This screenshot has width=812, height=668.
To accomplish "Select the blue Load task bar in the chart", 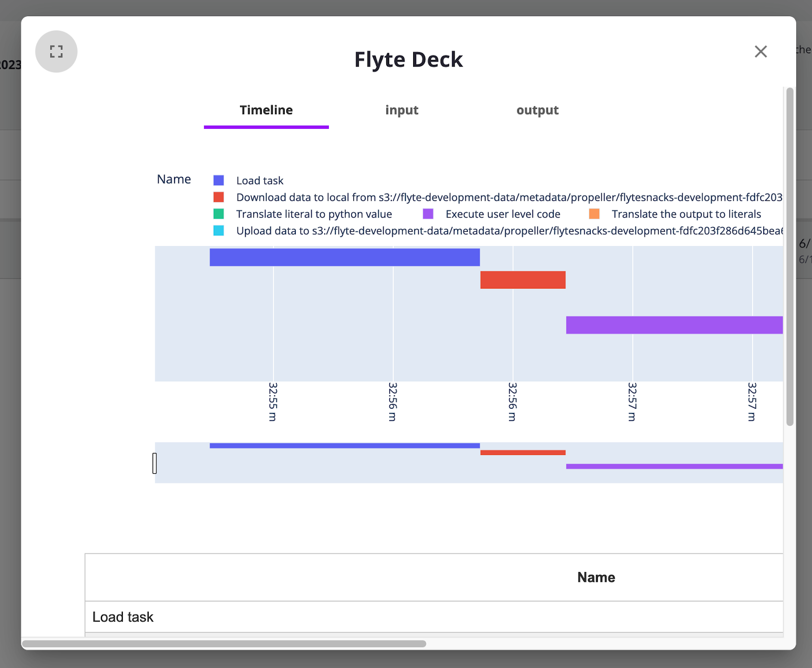I will click(x=344, y=257).
